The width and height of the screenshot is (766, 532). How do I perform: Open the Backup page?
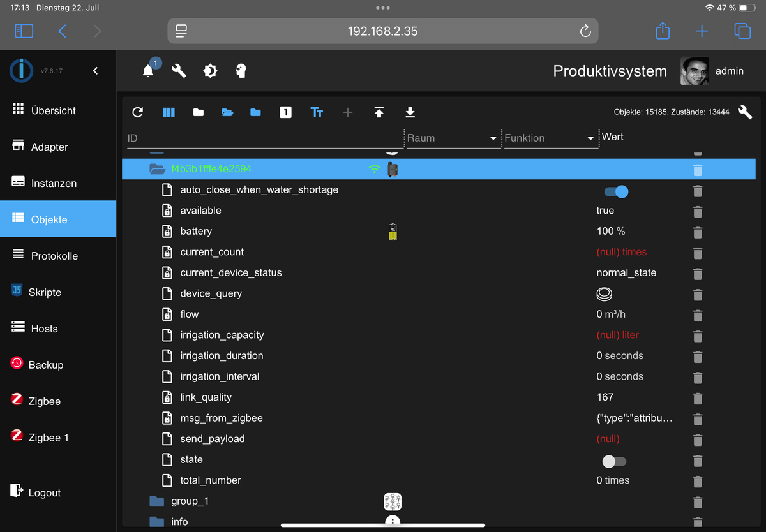click(58, 365)
